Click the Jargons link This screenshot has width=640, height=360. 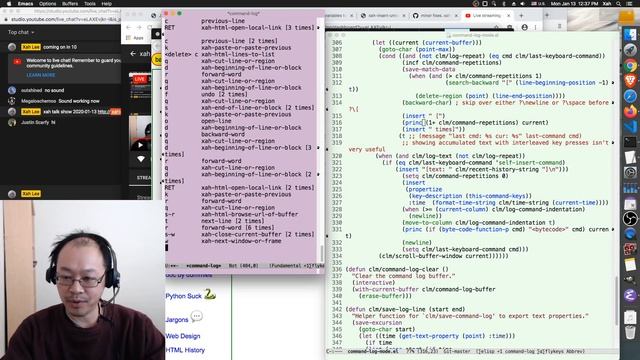coord(177,320)
